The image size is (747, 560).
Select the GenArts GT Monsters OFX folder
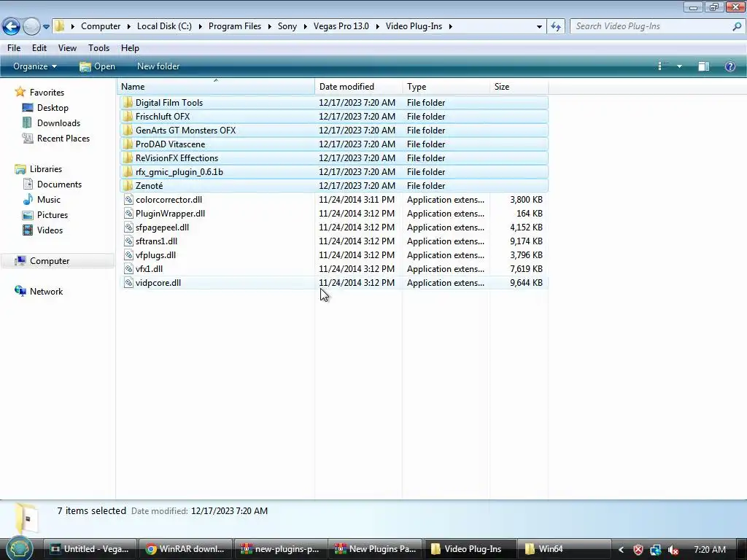tap(333, 130)
